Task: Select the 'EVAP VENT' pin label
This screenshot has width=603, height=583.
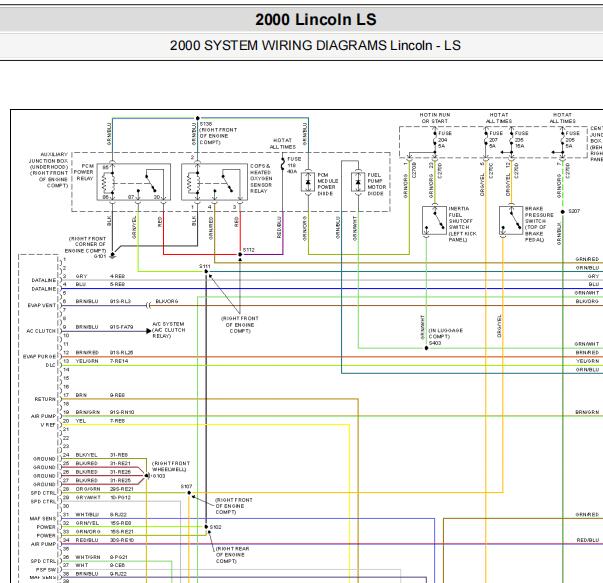Action: (42, 305)
